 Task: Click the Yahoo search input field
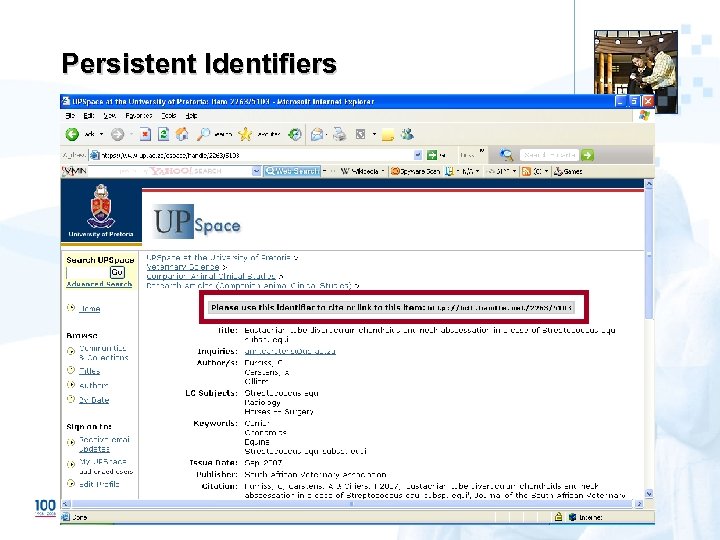coord(170,171)
